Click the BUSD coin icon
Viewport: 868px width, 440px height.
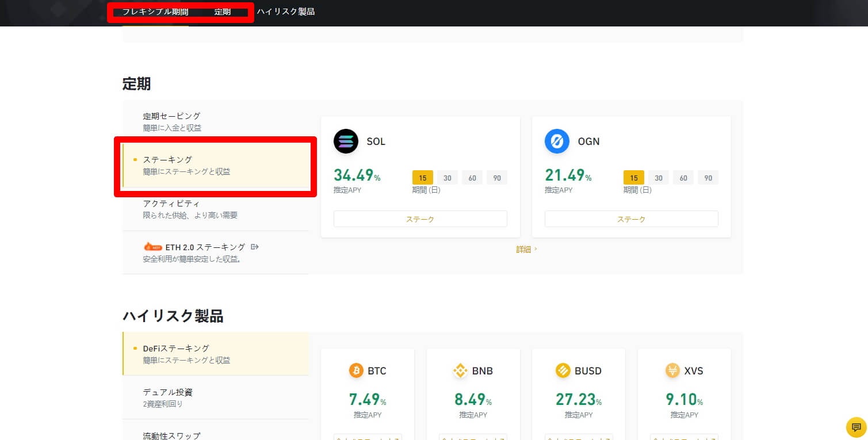click(563, 370)
